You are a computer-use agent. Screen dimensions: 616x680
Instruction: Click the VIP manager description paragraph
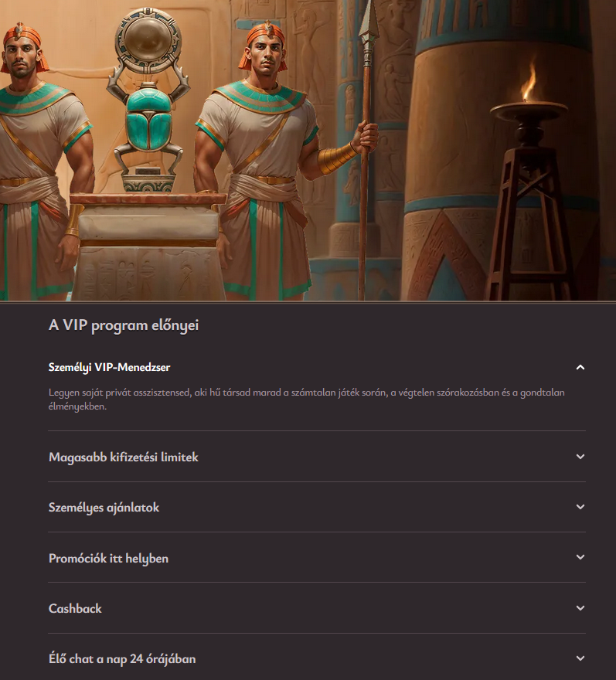(x=307, y=399)
